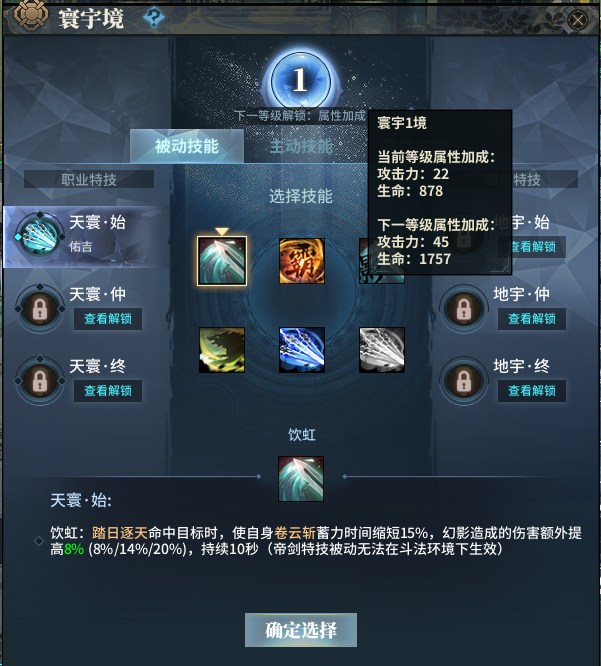Choose the red-orange 霸 skill icon

(302, 261)
